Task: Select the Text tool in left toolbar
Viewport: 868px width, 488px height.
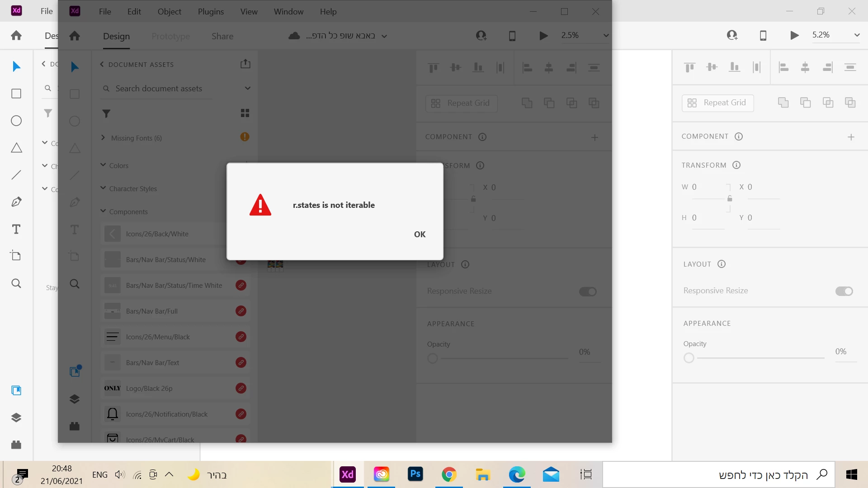Action: pyautogui.click(x=16, y=229)
